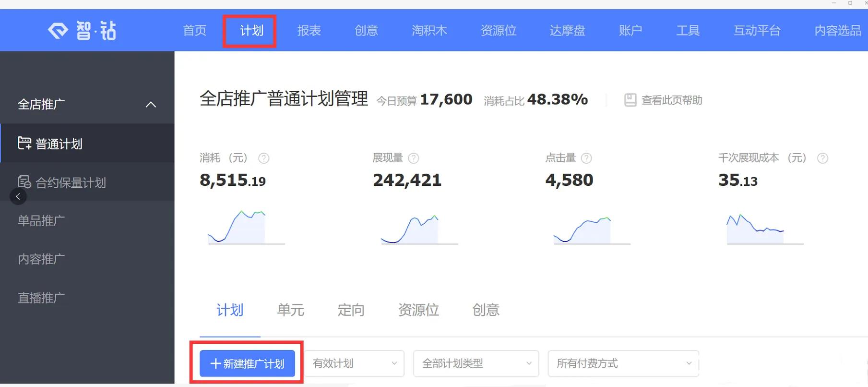Click the 合约保量计划 icon

(x=24, y=181)
